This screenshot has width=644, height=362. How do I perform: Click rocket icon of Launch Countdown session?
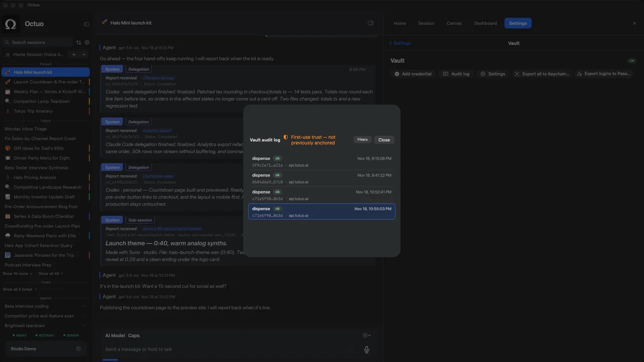(8, 82)
